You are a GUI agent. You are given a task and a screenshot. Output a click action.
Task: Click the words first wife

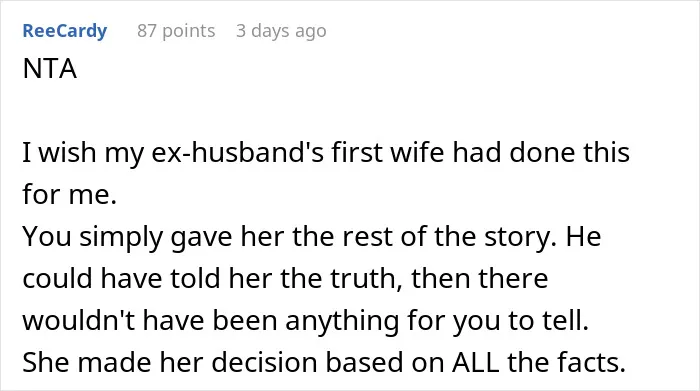[x=388, y=152]
